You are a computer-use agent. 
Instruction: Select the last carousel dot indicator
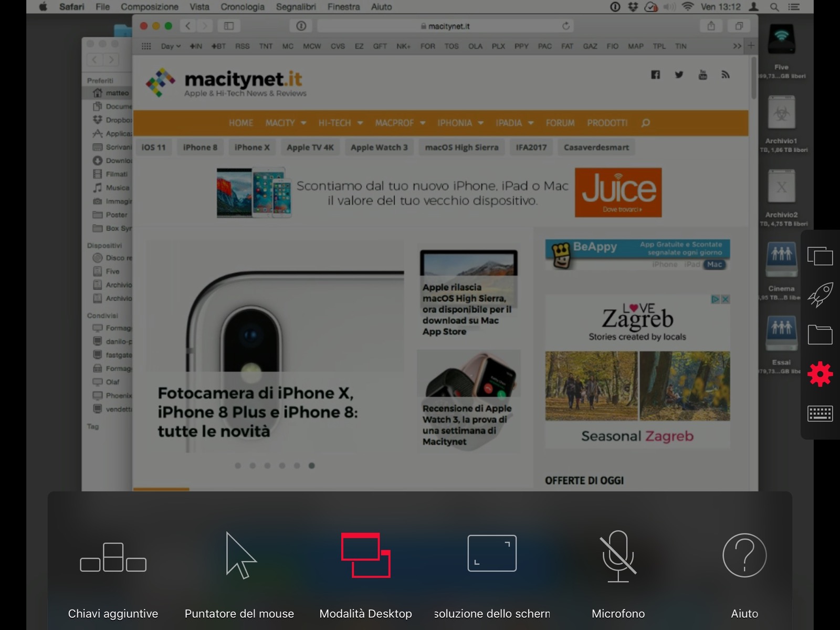[x=311, y=466]
